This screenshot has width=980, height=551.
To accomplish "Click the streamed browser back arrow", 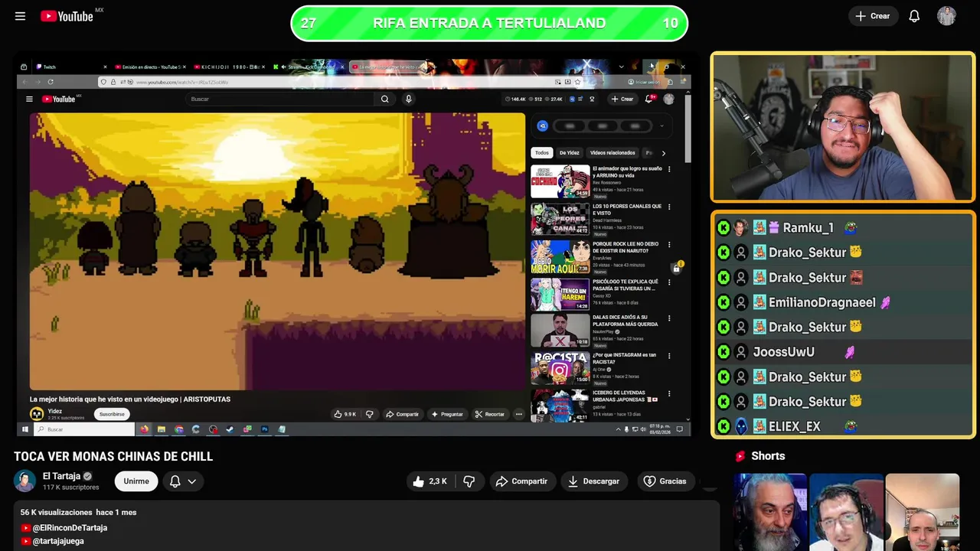I will click(x=24, y=82).
